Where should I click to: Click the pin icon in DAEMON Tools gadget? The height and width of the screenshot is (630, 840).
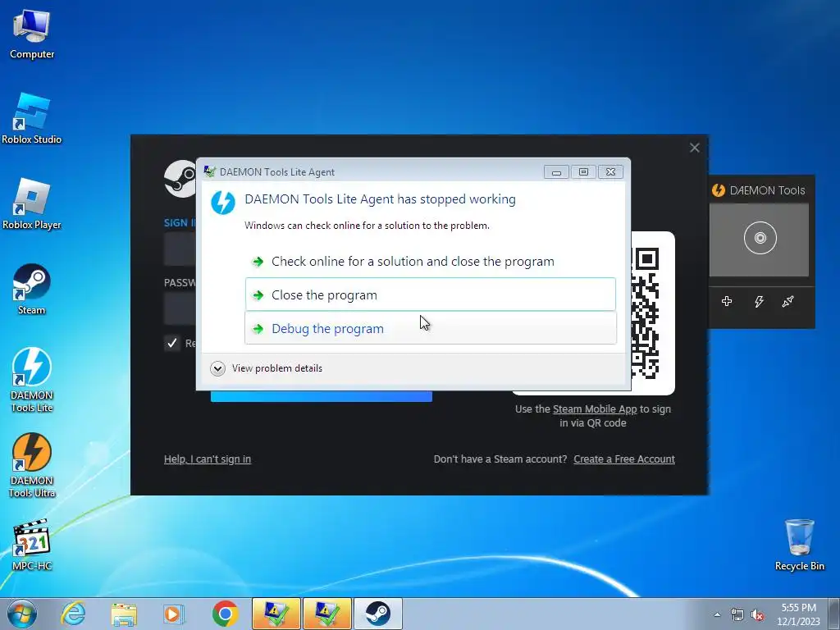coord(787,302)
